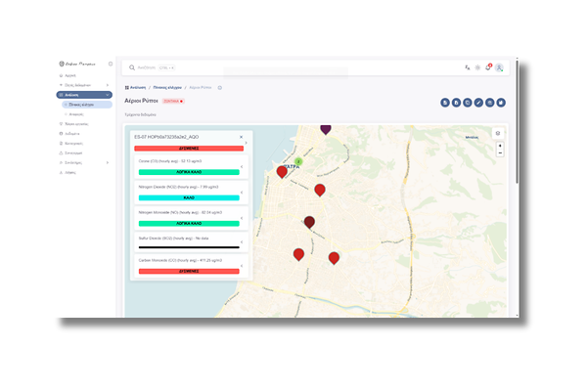
Task: Click Πίνακας ελέγχου breadcrumb link
Action: click(167, 88)
